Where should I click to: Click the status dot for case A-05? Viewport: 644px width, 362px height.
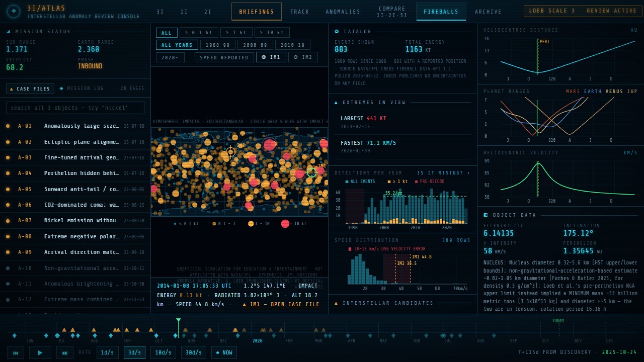(x=8, y=189)
